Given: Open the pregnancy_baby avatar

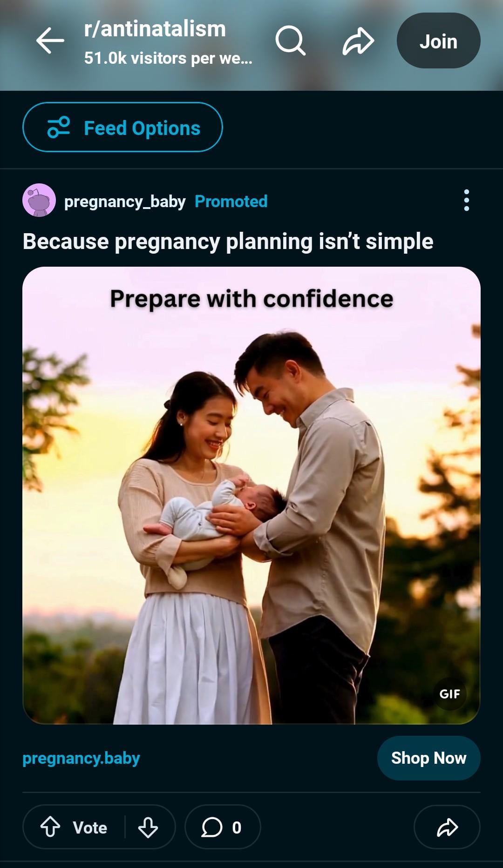Looking at the screenshot, I should coord(39,200).
